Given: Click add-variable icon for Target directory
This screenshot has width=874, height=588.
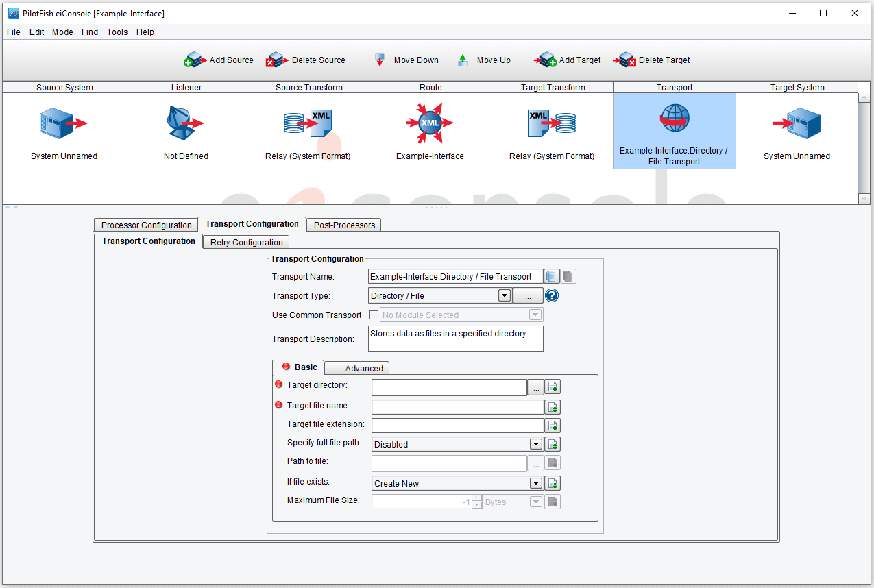Looking at the screenshot, I should click(553, 387).
